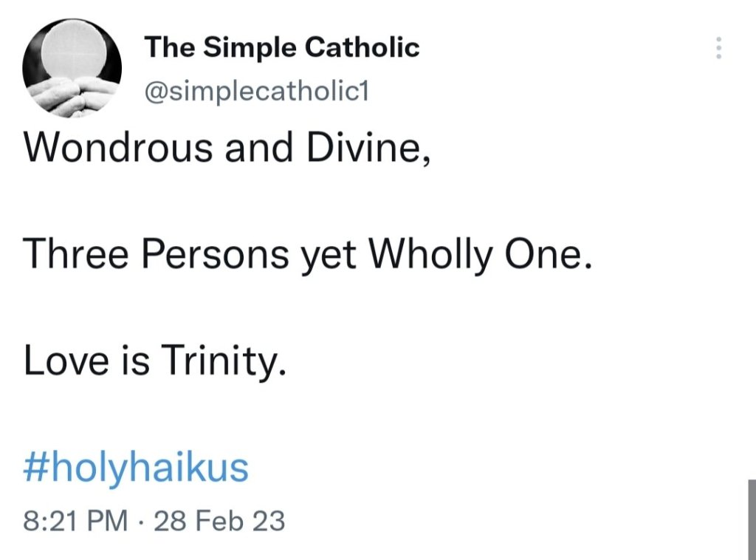Select the date 28 Feb 23
Screen dimensions: 756x560
tap(219, 520)
